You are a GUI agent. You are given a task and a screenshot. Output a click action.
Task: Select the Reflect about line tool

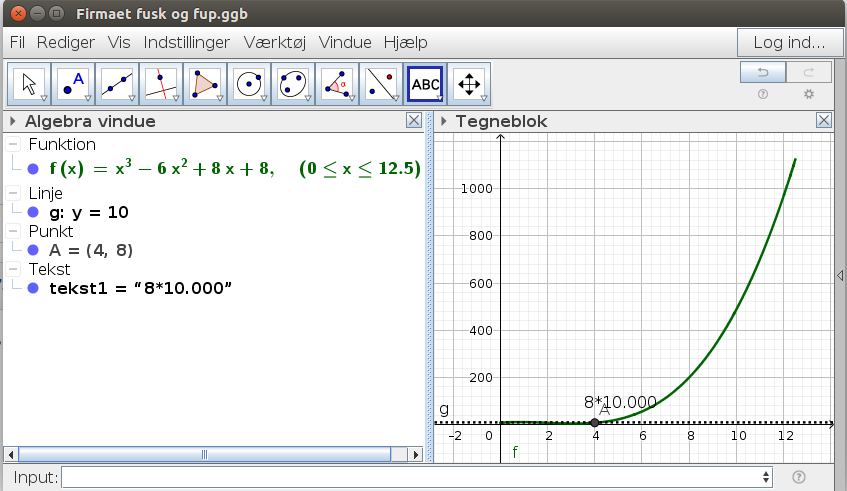(x=381, y=84)
